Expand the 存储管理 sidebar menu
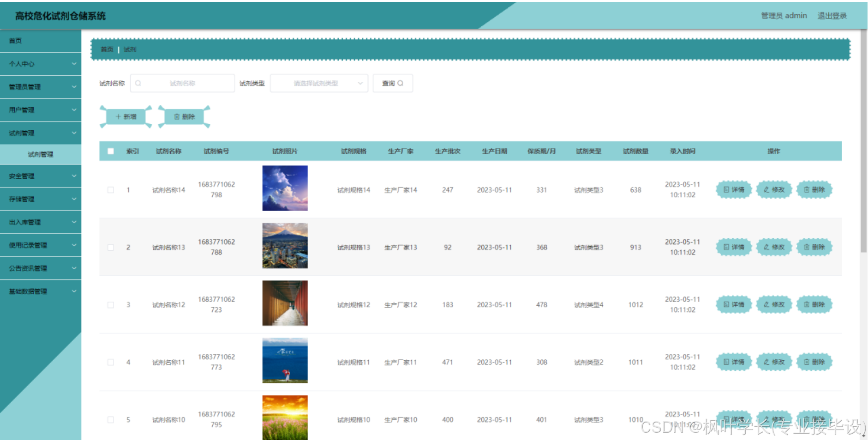868x442 pixels. tap(41, 199)
